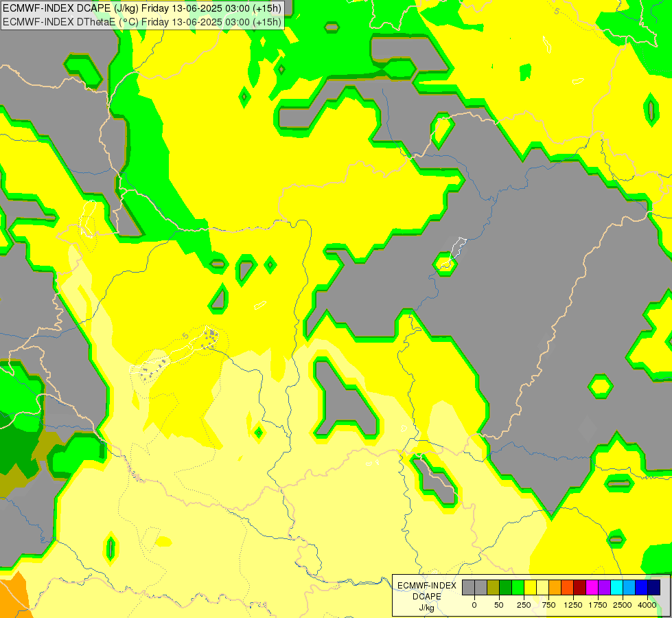672x618 pixels.
Task: Click the J/kg unit label in legend
Action: pos(427,608)
